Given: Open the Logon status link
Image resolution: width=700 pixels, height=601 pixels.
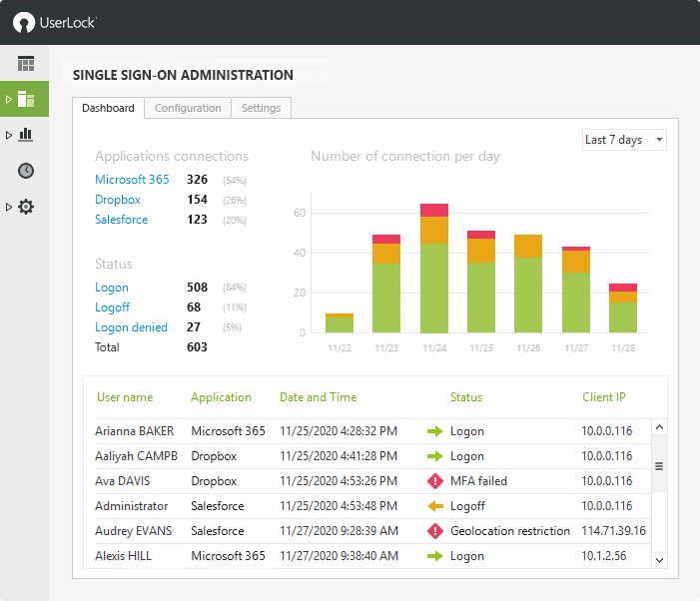Looking at the screenshot, I should (112, 288).
